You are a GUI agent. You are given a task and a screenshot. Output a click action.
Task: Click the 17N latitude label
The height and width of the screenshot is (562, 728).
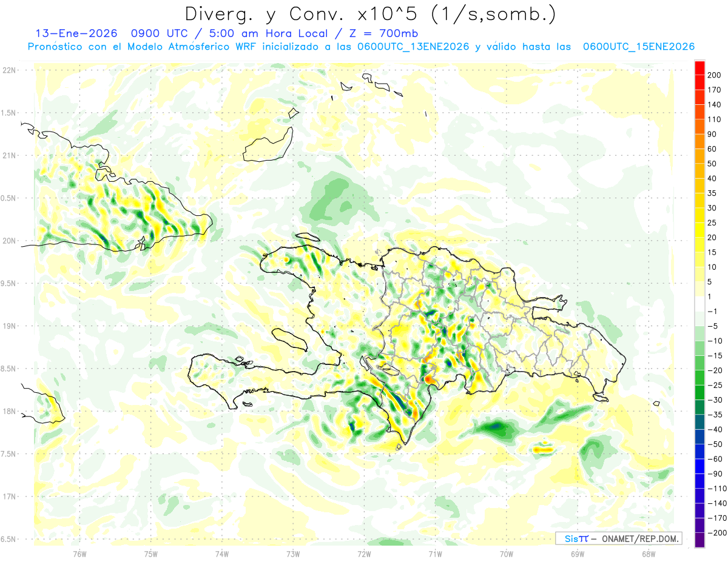pyautogui.click(x=10, y=497)
